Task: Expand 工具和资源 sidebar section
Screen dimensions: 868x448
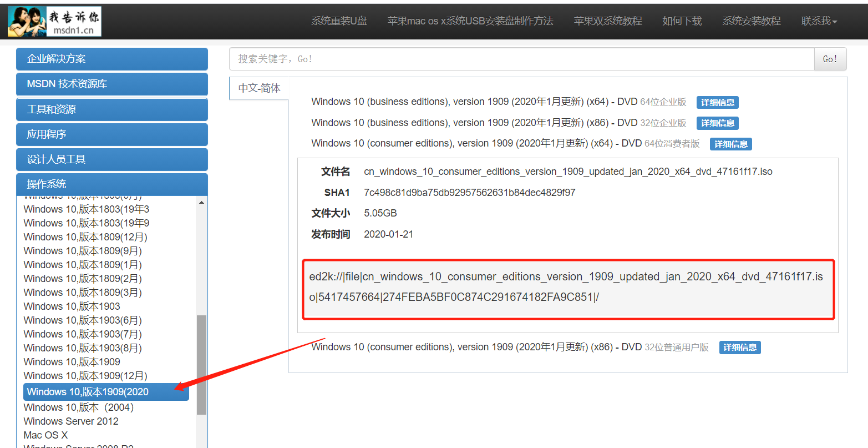Action: click(x=112, y=109)
